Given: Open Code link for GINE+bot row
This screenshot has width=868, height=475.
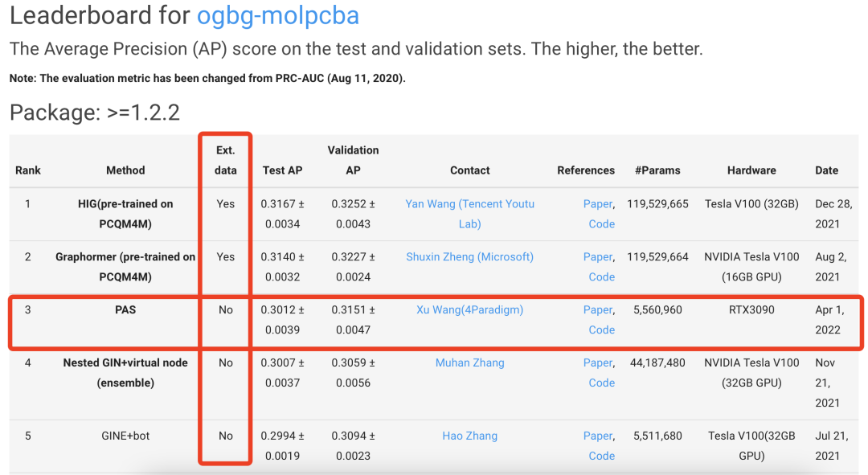Looking at the screenshot, I should click(x=601, y=457).
